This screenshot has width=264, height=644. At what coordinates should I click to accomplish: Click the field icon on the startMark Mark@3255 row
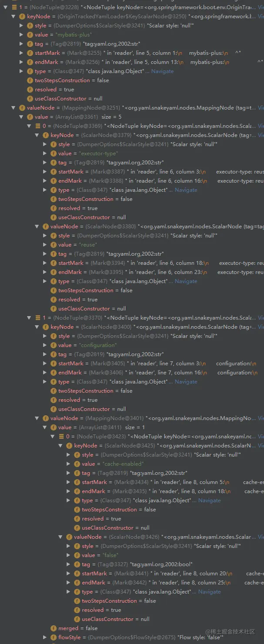pos(30,53)
